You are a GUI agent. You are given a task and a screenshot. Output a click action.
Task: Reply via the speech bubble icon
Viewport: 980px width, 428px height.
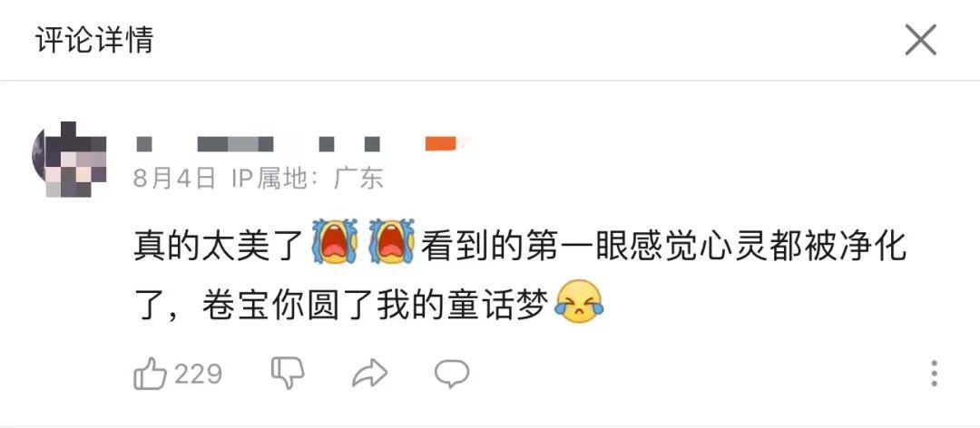click(452, 374)
